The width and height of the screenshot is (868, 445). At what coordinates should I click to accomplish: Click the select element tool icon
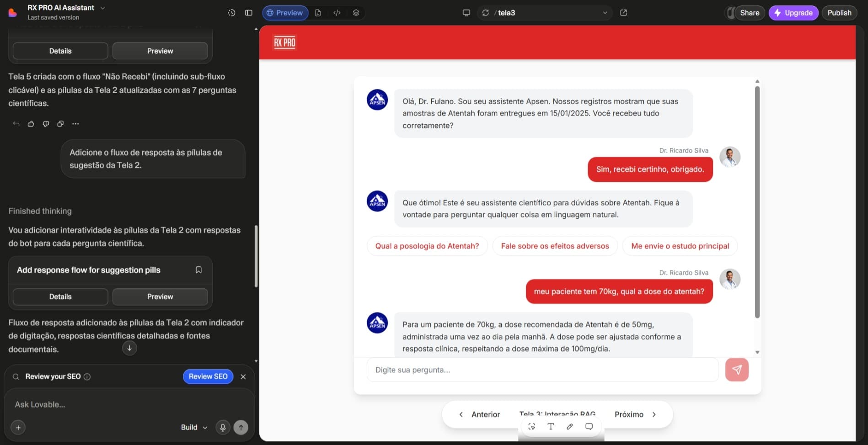coord(531,426)
